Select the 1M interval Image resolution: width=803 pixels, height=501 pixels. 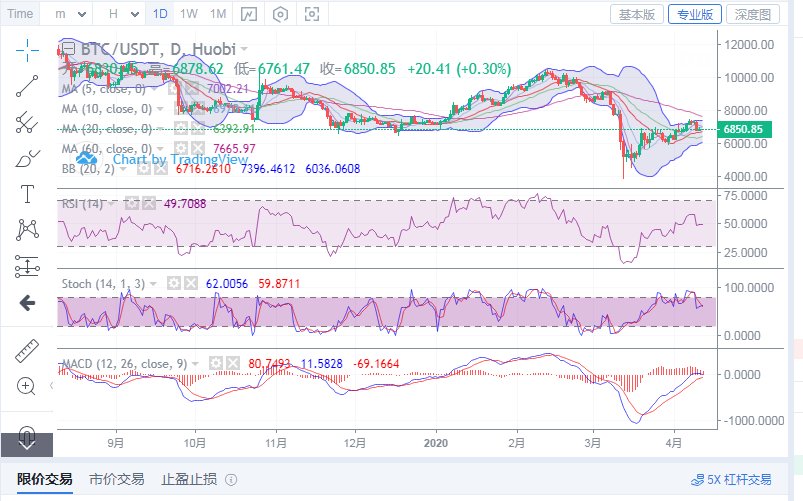pos(218,14)
